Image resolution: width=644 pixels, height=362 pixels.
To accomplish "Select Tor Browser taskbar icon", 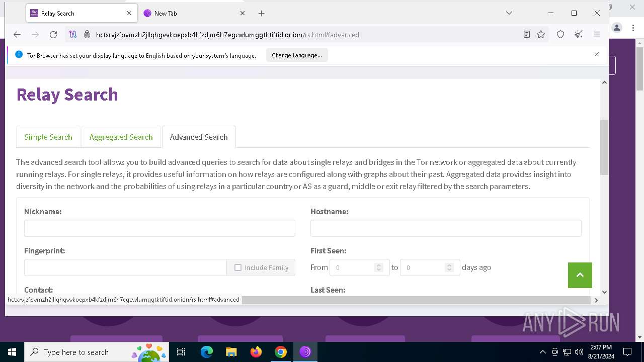I will coord(305,352).
